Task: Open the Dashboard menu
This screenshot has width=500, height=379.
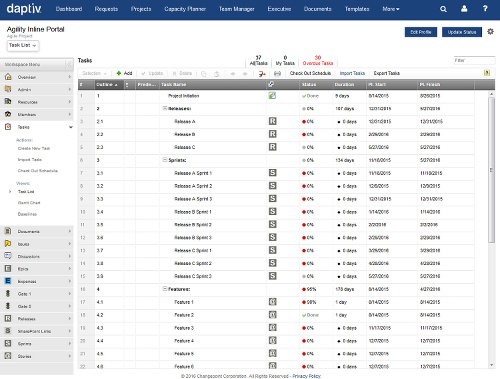Action: [69, 9]
